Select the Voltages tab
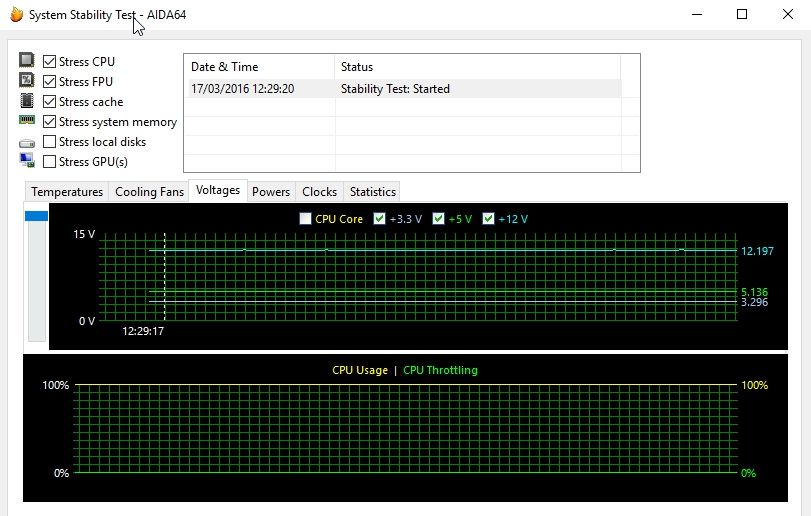Screen dimensions: 811x516 click(x=218, y=190)
